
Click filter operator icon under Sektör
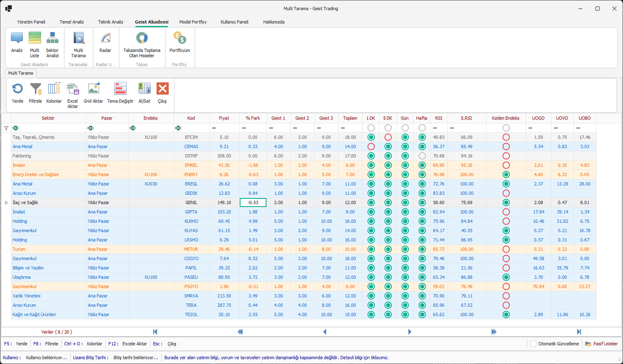click(15, 128)
